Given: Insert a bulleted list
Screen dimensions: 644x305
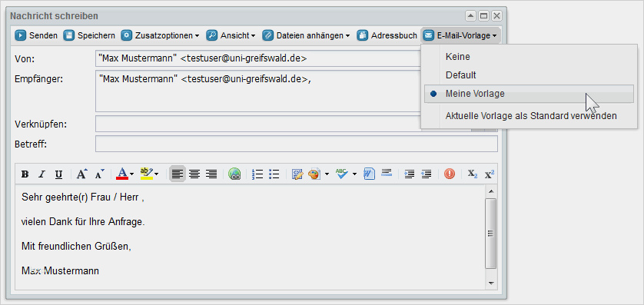Looking at the screenshot, I should click(274, 174).
